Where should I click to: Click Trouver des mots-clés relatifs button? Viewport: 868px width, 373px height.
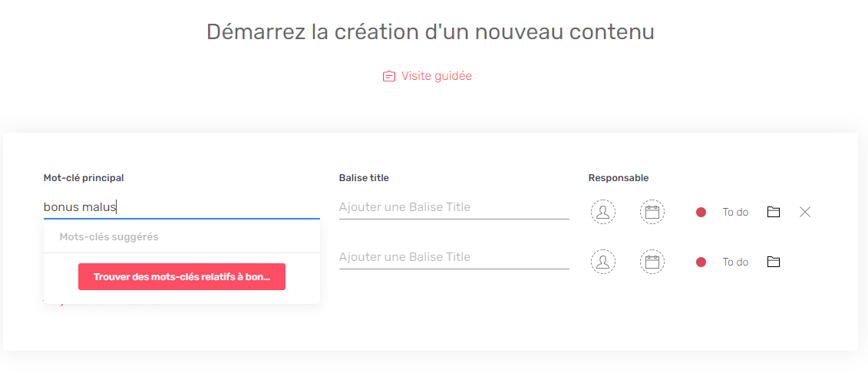click(182, 277)
